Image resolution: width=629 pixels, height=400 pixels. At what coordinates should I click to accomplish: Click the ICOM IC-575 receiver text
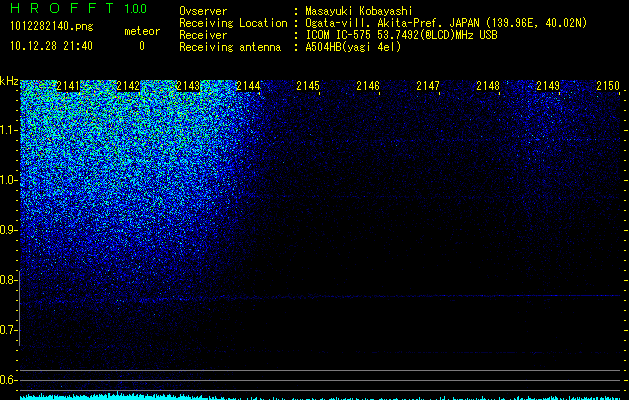click(401, 35)
